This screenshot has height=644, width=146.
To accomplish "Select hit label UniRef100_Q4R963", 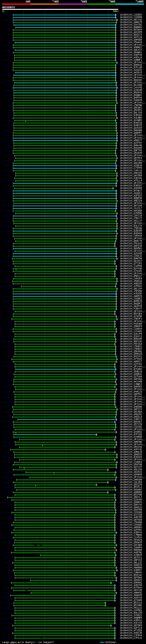I will (131, 387).
